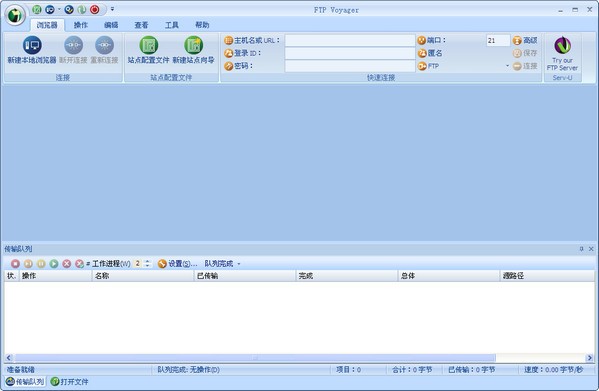599x391 pixels.
Task: Switch to the 编辑 ribbon tab
Action: (x=111, y=25)
